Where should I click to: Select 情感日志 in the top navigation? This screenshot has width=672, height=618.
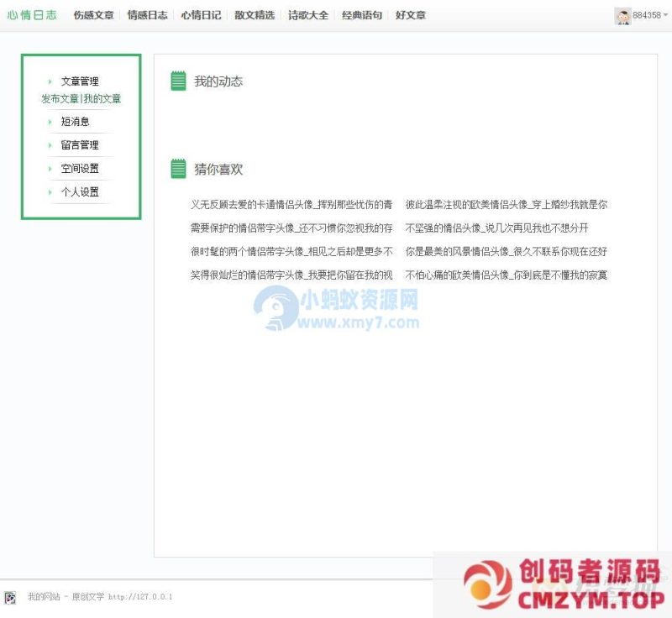click(x=147, y=14)
